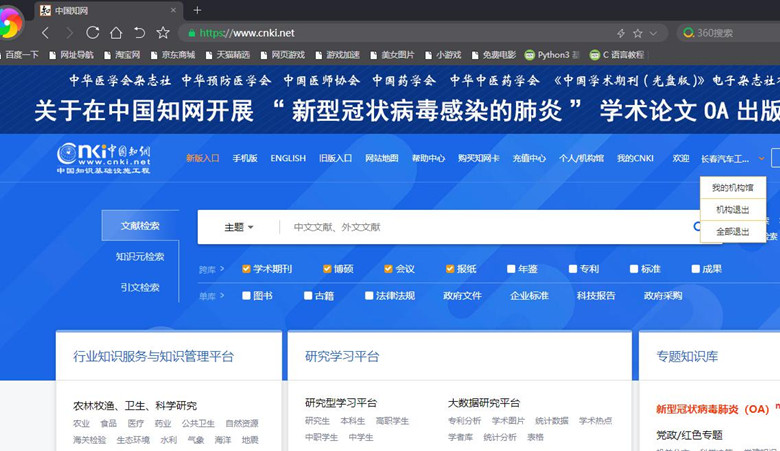This screenshot has height=451, width=780.
Task: Click the browser forward arrow
Action: pyautogui.click(x=69, y=33)
